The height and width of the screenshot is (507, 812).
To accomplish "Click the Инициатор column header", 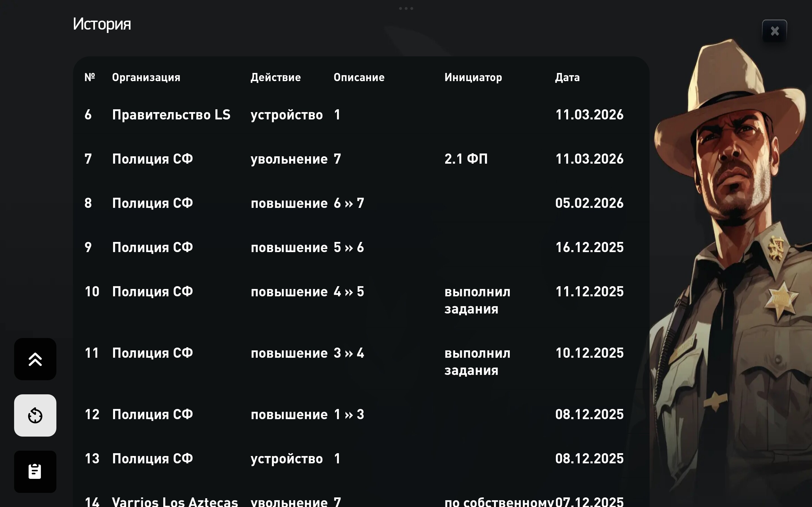I will (473, 77).
